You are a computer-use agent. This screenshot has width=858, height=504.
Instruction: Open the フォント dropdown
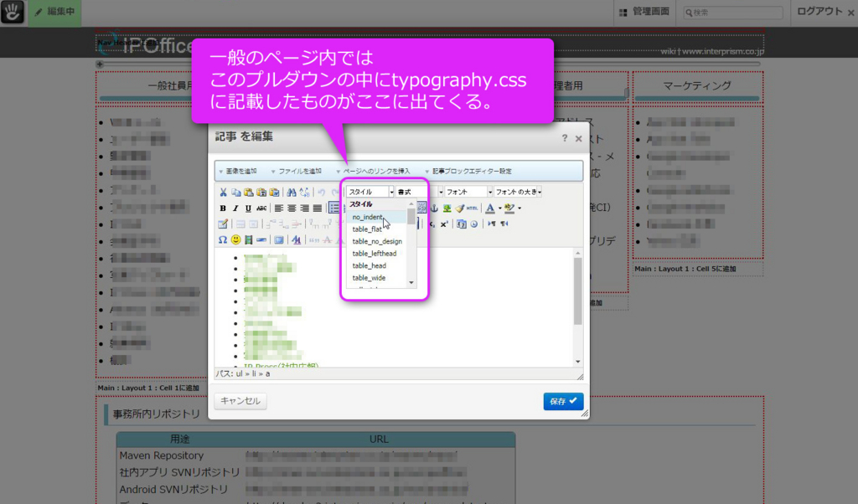pyautogui.click(x=468, y=192)
